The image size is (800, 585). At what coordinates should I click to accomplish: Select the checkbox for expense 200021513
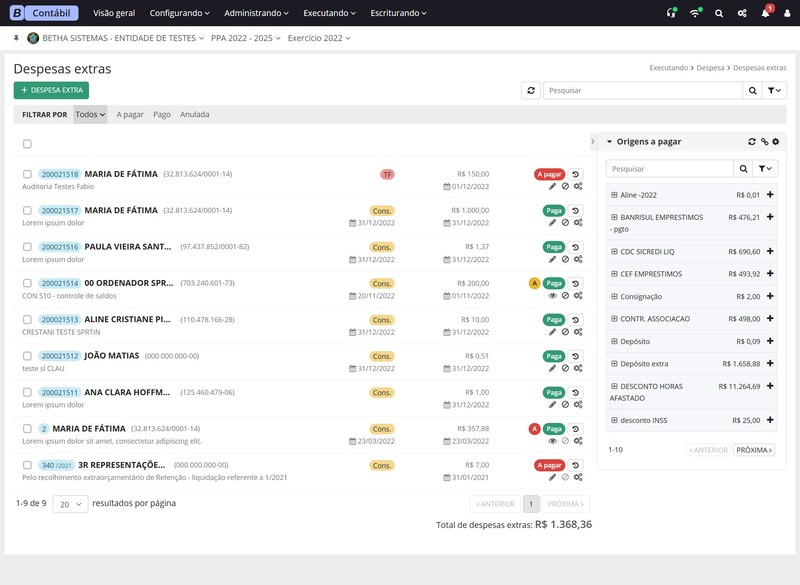pos(28,320)
